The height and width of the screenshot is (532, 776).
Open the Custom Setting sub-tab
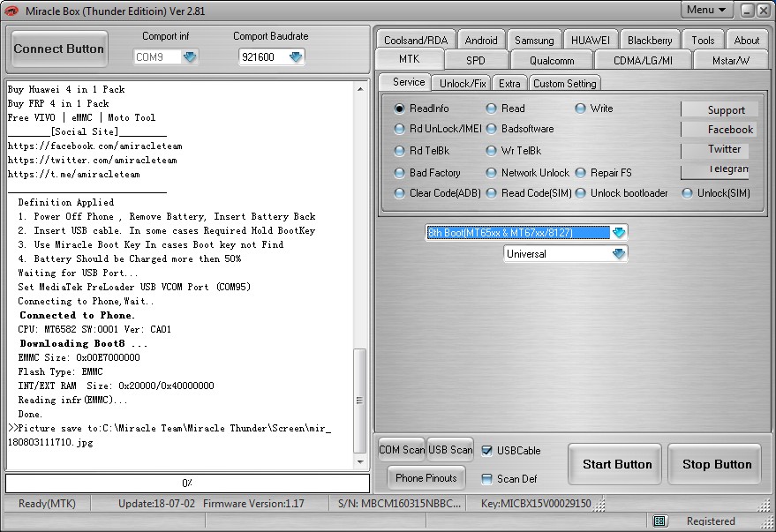(565, 83)
